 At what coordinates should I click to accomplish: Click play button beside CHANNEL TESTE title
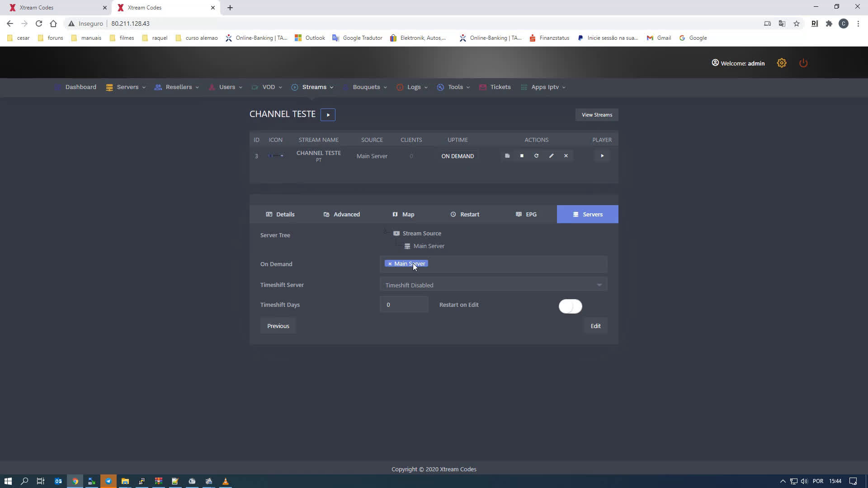pos(328,115)
